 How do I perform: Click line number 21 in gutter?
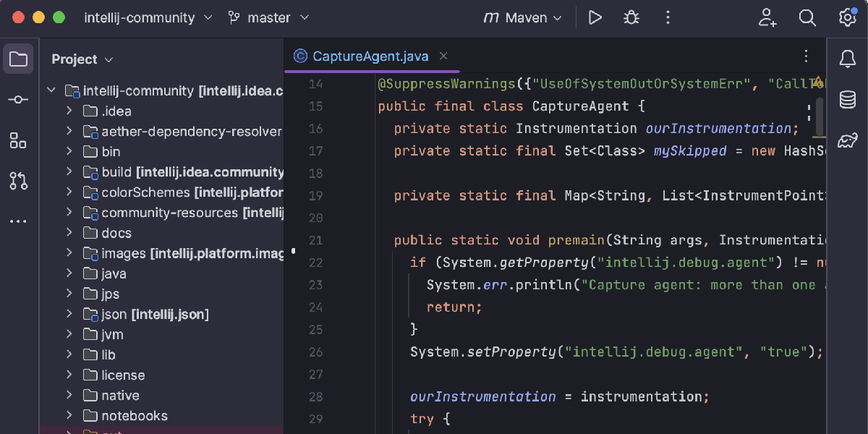pyautogui.click(x=315, y=240)
